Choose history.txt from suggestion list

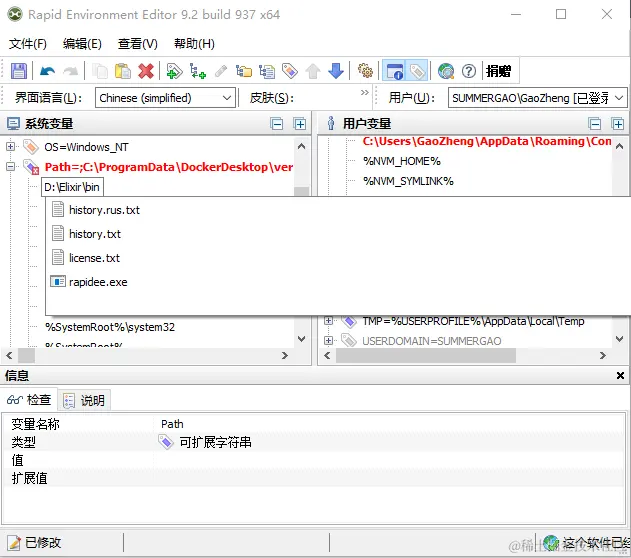[x=95, y=234]
